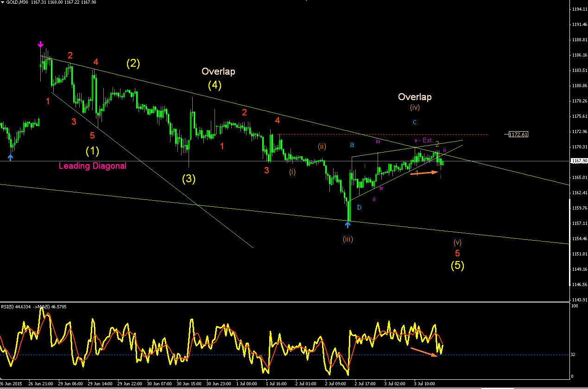Click the yellow (4) wave label
This screenshot has width=588, height=389.
click(x=215, y=85)
